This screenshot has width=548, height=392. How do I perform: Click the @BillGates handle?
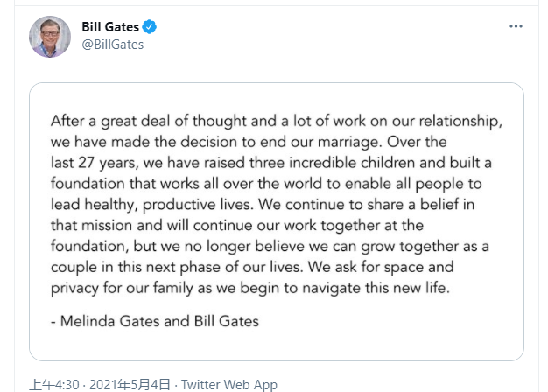coord(112,45)
